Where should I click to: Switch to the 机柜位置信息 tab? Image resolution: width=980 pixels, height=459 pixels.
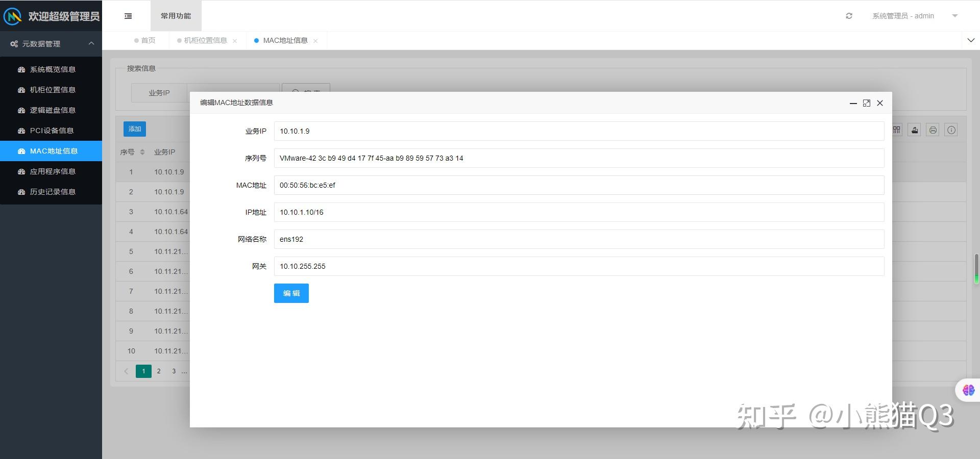(205, 40)
